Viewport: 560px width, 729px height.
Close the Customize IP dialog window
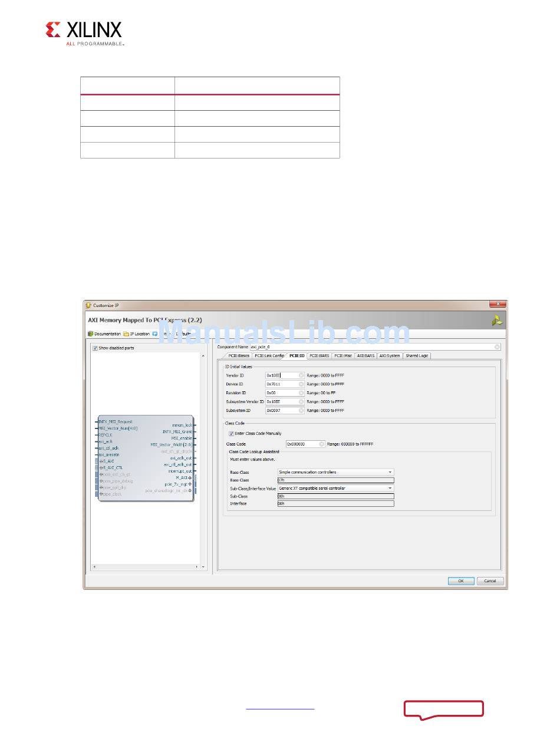(x=498, y=305)
